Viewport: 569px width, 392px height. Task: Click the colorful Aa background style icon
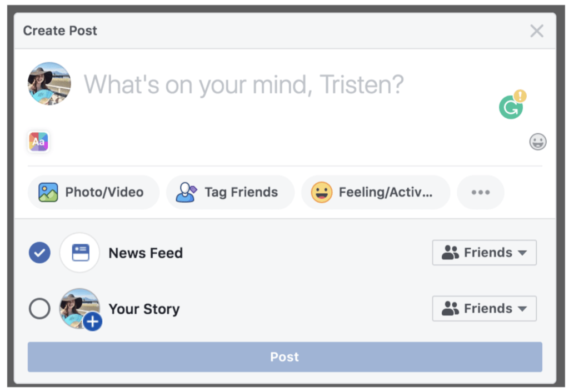pyautogui.click(x=39, y=142)
